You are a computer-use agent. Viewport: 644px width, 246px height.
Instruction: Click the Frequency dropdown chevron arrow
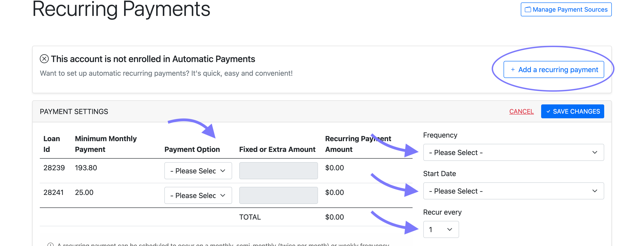pos(595,152)
